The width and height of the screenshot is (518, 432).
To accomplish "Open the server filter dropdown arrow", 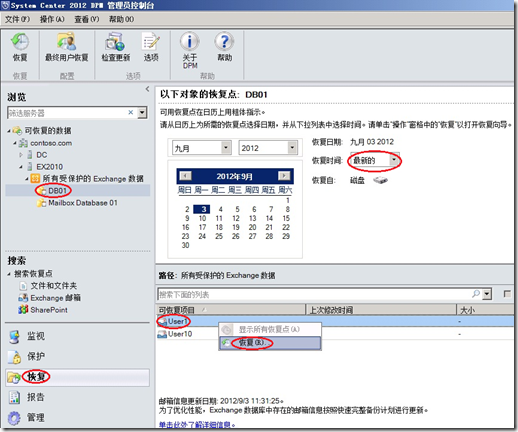I will click(142, 113).
